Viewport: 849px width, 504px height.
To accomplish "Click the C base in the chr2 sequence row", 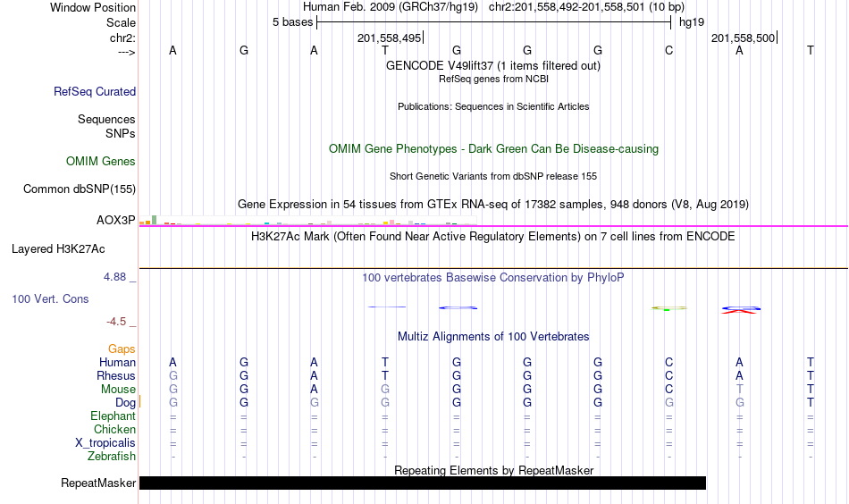I will [x=668, y=50].
